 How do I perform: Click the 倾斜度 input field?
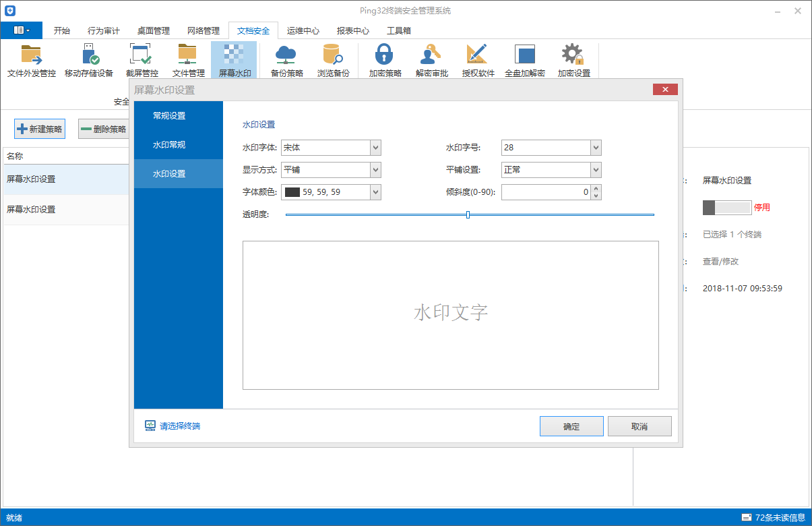(546, 192)
